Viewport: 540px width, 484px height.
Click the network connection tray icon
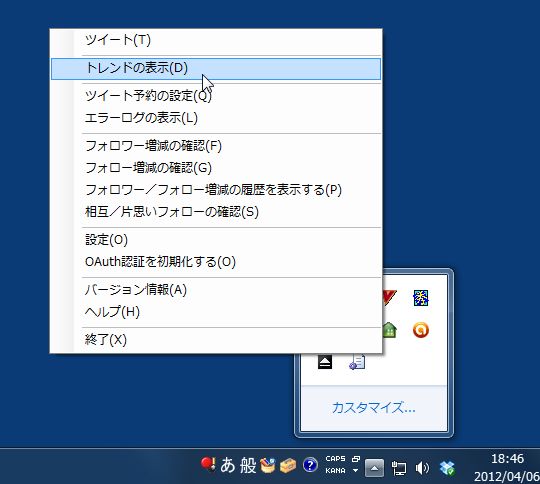click(x=399, y=468)
